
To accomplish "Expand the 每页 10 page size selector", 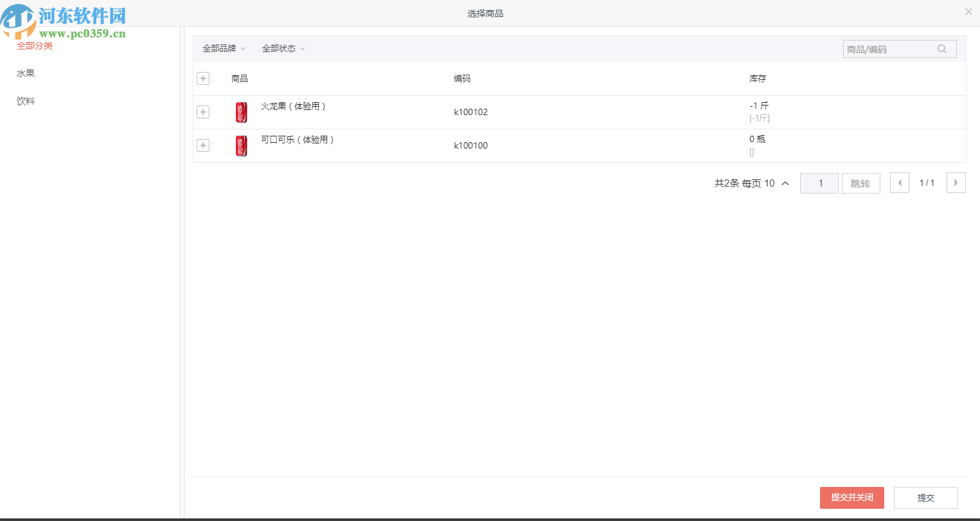I will click(x=766, y=183).
